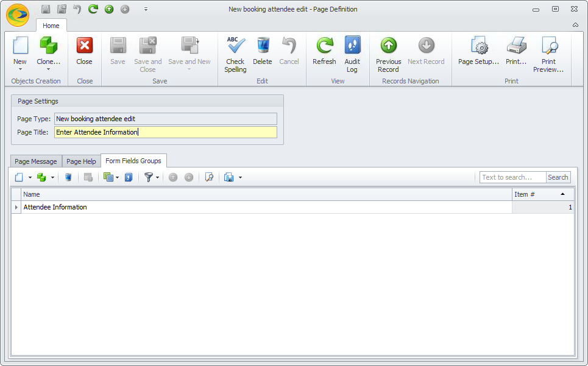Click the blue book icon in grid toolbar
Viewport: 588px width, 366px height.
tap(129, 177)
